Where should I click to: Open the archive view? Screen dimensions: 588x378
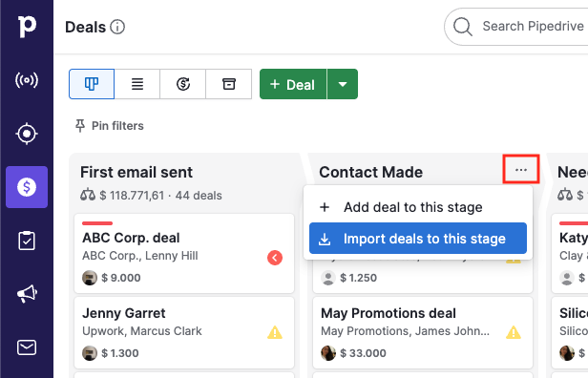tap(229, 84)
